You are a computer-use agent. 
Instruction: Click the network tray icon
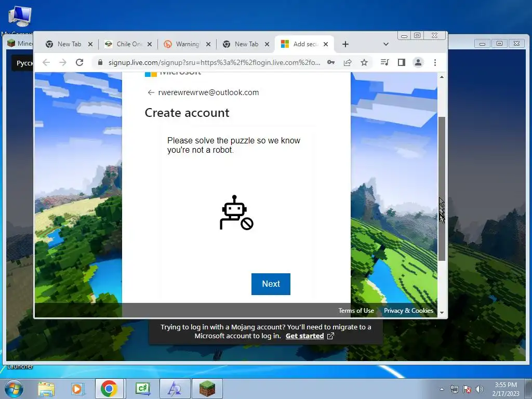(x=455, y=389)
